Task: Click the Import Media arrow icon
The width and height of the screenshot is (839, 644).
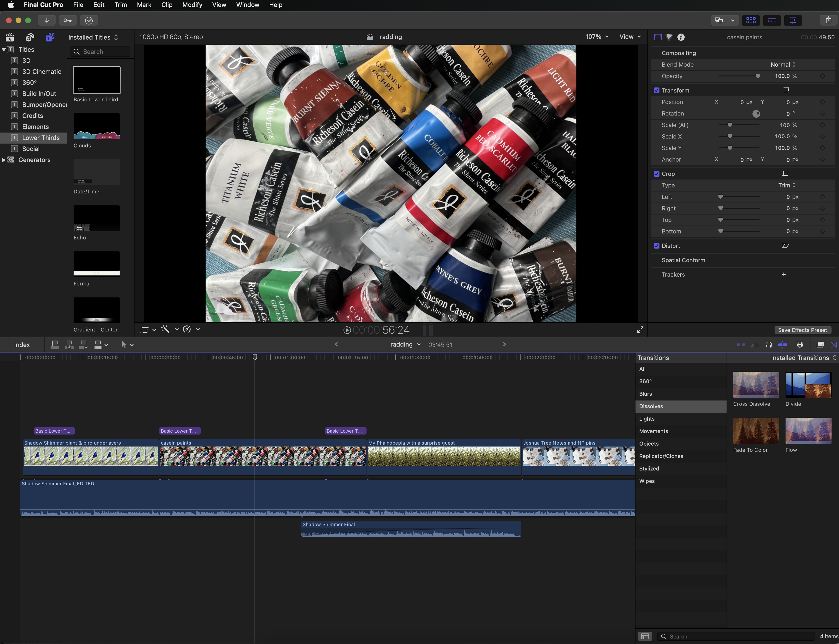Action: click(x=47, y=20)
